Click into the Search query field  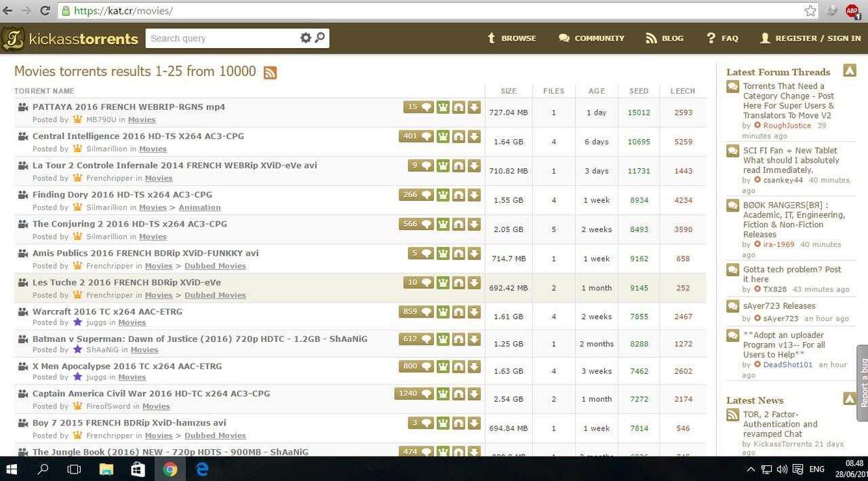[220, 38]
